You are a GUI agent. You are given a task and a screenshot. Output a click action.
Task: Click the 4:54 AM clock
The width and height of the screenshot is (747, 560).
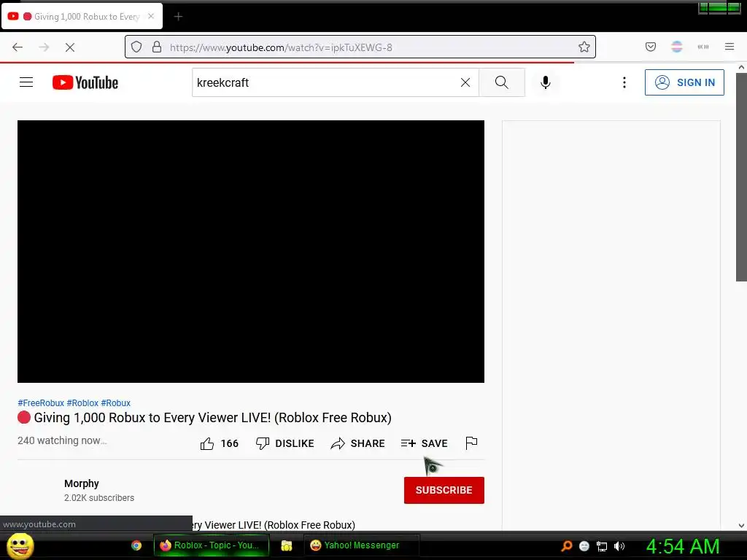click(683, 546)
